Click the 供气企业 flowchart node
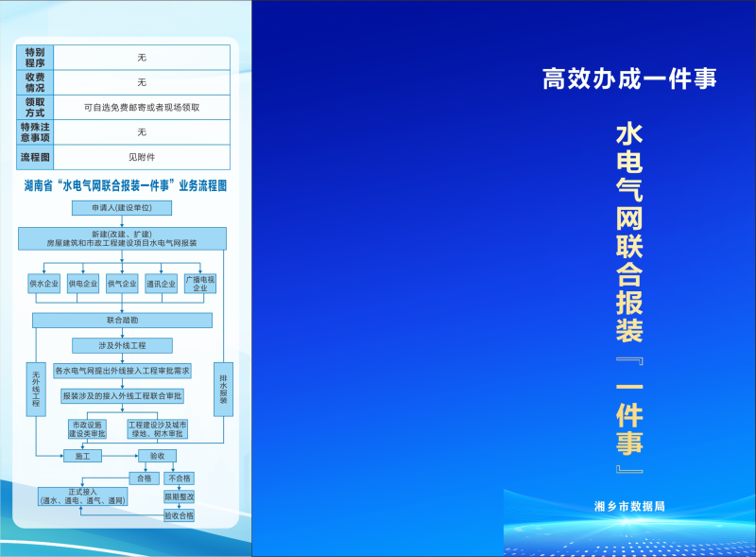The image size is (756, 557). click(x=122, y=283)
